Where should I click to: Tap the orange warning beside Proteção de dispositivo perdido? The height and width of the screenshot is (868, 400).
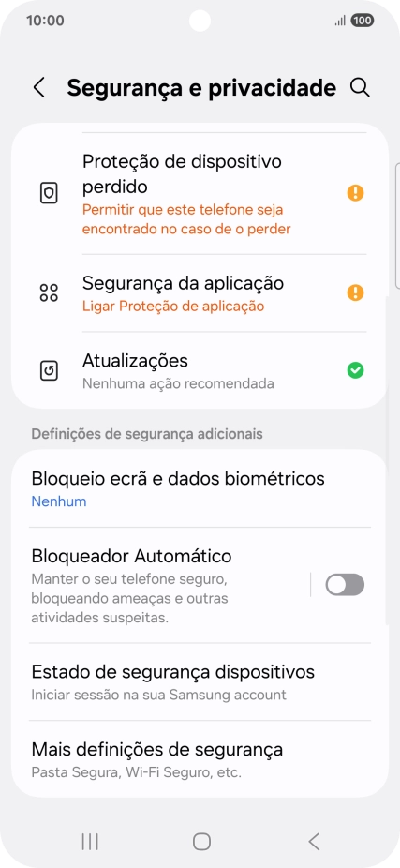click(x=355, y=193)
